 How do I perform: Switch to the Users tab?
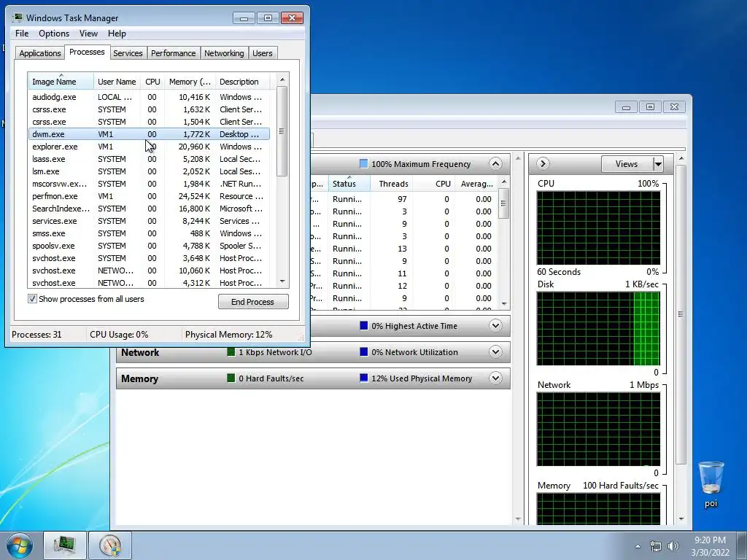click(263, 52)
